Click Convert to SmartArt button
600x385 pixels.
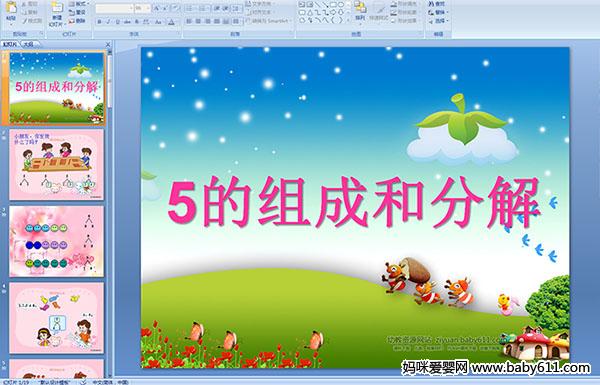269,21
